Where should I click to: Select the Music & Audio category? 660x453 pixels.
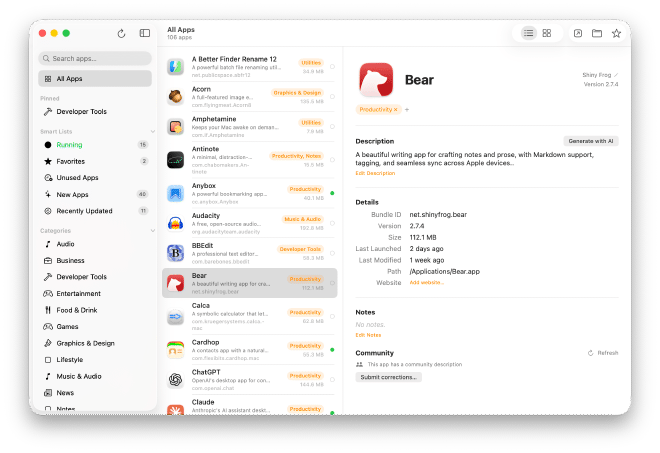[x=95, y=376]
